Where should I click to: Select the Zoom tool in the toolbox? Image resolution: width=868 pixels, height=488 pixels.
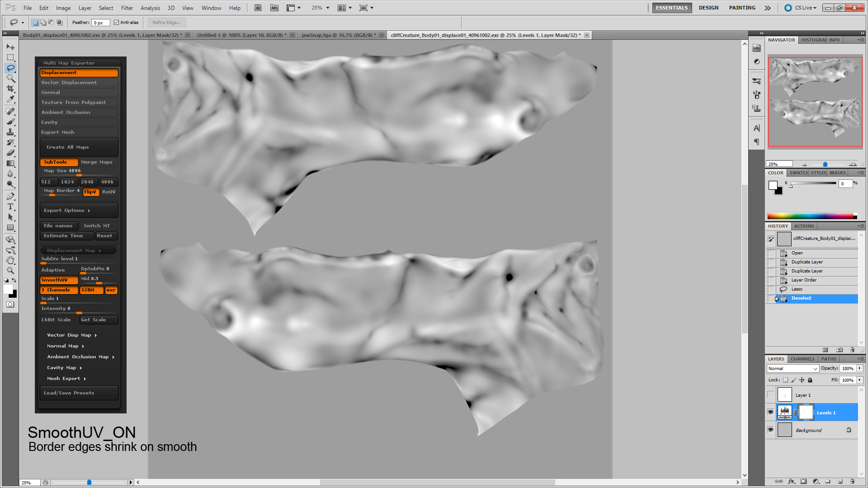point(10,271)
